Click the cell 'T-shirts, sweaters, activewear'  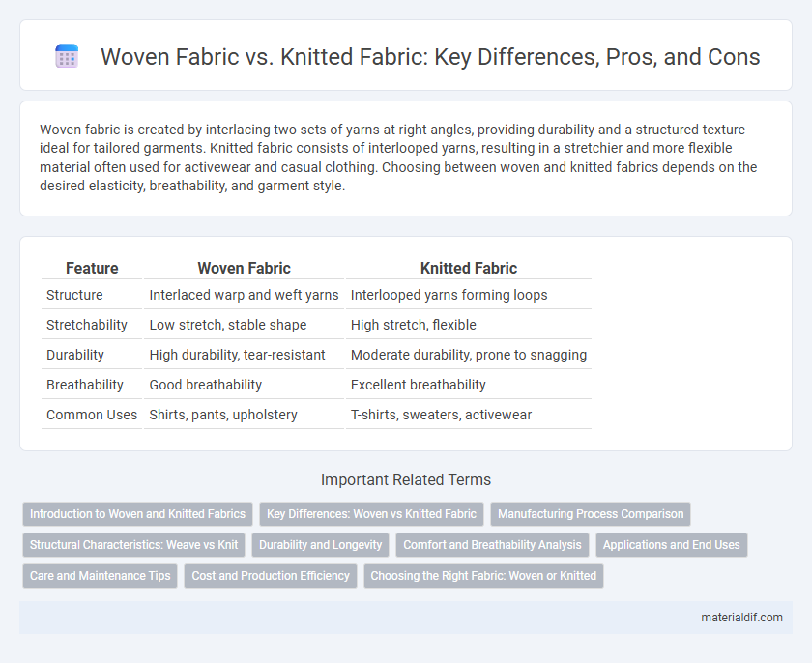pyautogui.click(x=469, y=415)
